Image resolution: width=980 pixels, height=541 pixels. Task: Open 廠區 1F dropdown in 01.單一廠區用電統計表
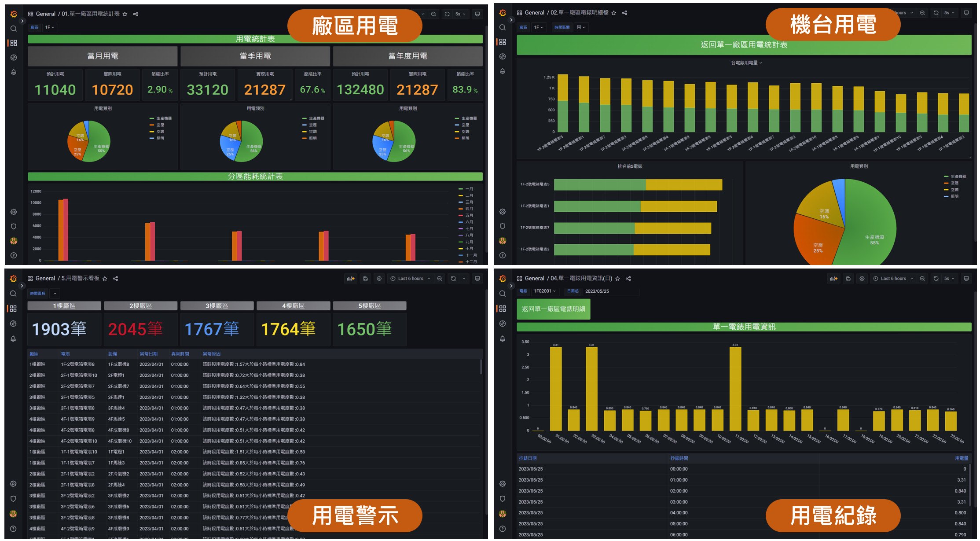(x=50, y=27)
